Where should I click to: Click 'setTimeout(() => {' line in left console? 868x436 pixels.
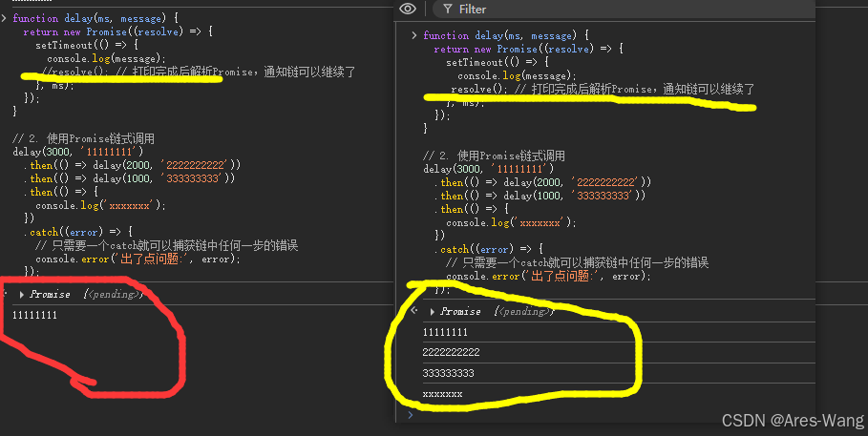[87, 46]
